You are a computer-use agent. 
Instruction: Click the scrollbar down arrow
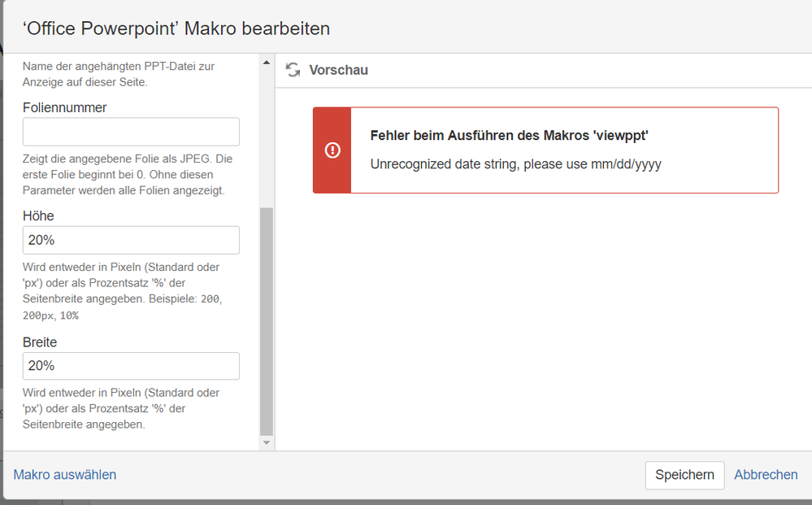click(x=266, y=442)
